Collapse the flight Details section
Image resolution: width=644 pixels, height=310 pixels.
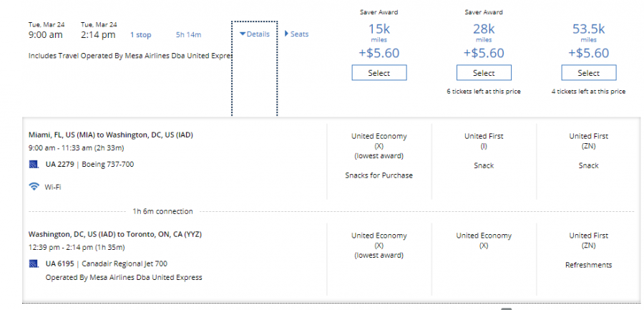point(254,34)
